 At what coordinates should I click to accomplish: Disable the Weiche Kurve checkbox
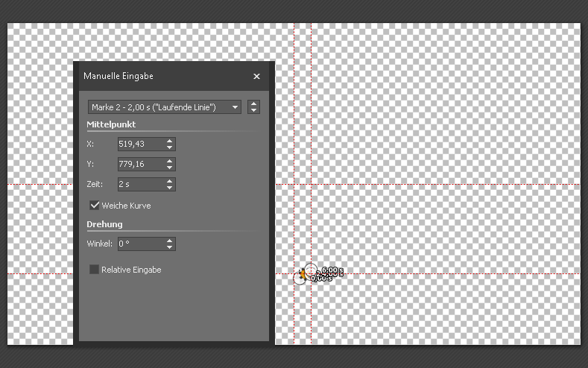click(x=95, y=205)
